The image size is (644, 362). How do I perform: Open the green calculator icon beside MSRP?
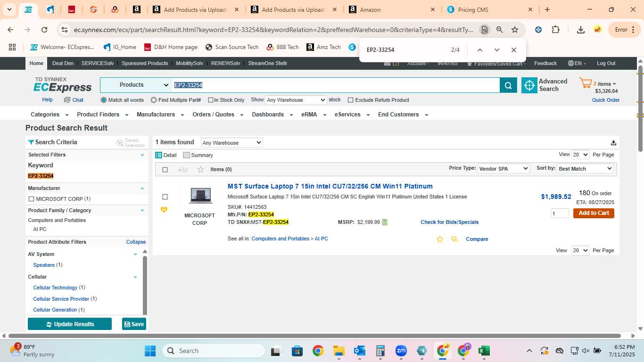point(385,222)
